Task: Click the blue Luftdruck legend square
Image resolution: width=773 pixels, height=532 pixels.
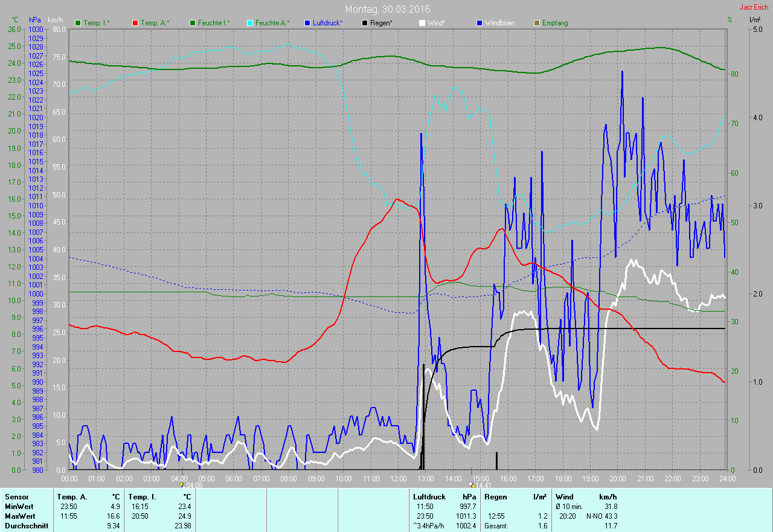Action: point(307,23)
